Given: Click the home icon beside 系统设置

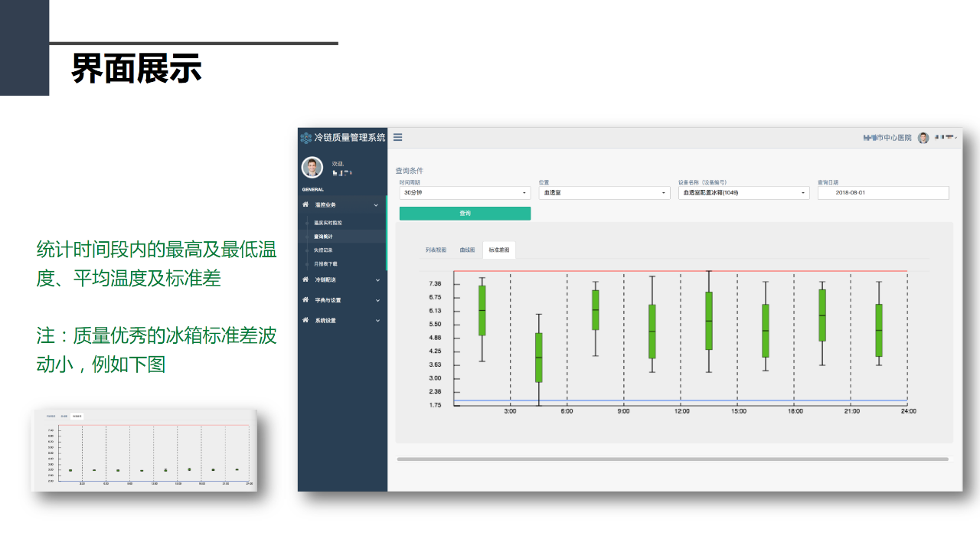Looking at the screenshot, I should pyautogui.click(x=305, y=320).
